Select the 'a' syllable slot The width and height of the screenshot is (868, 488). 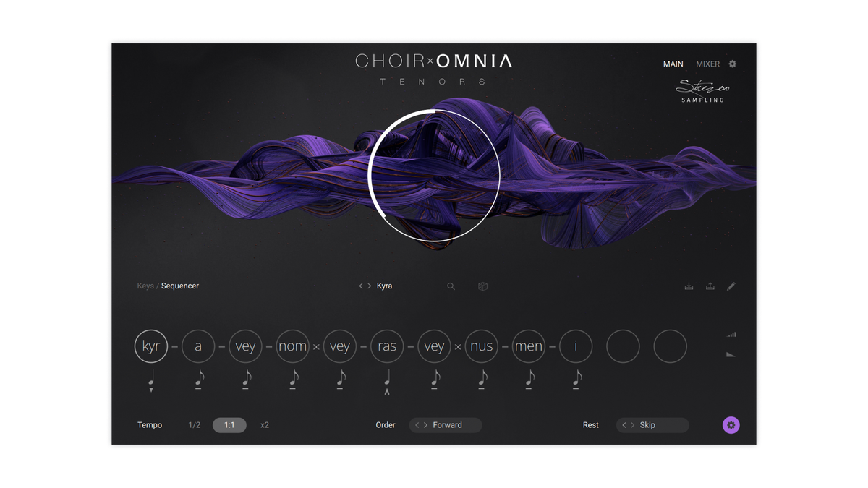198,346
